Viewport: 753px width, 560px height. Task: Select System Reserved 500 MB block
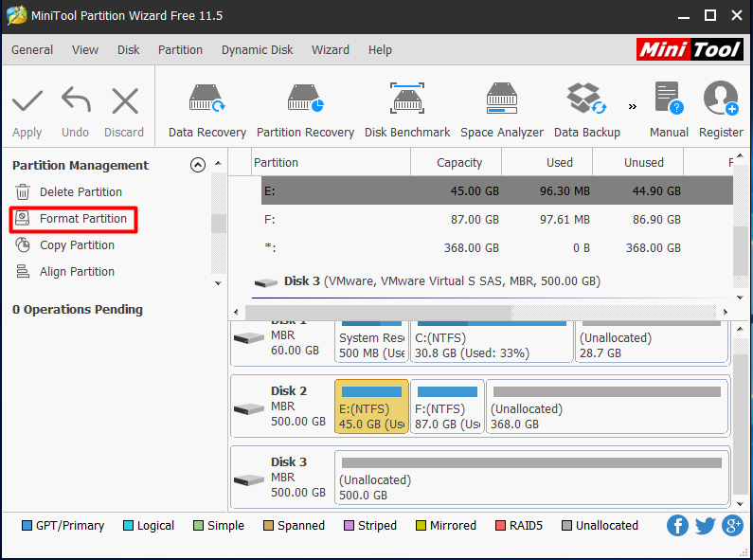(x=371, y=342)
